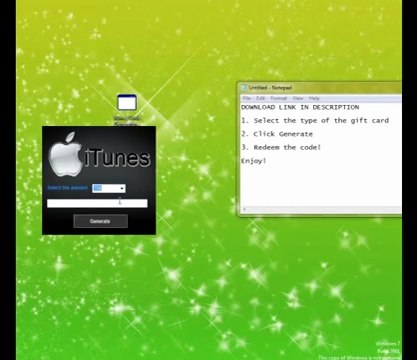Open the File menu in Notepad
Screen dimensions: 417x360
tap(247, 98)
